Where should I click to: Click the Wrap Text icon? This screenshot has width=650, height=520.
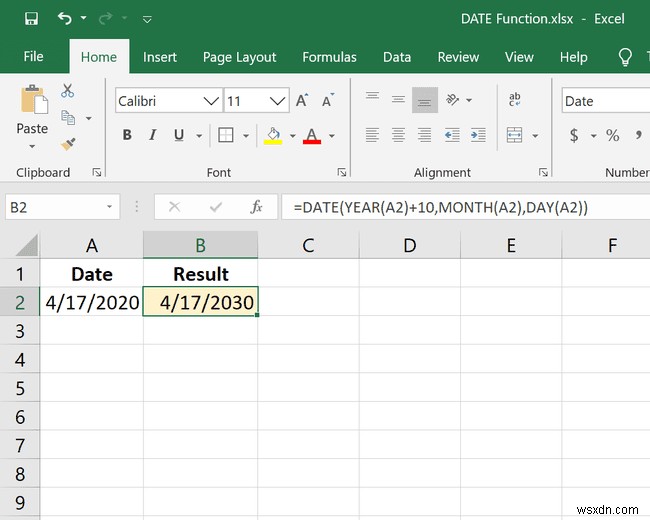click(514, 100)
